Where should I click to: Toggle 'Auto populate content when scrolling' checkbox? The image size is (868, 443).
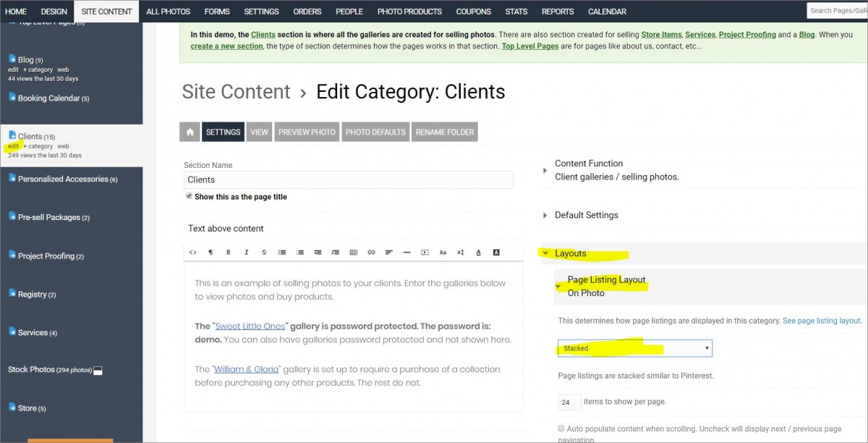(562, 429)
